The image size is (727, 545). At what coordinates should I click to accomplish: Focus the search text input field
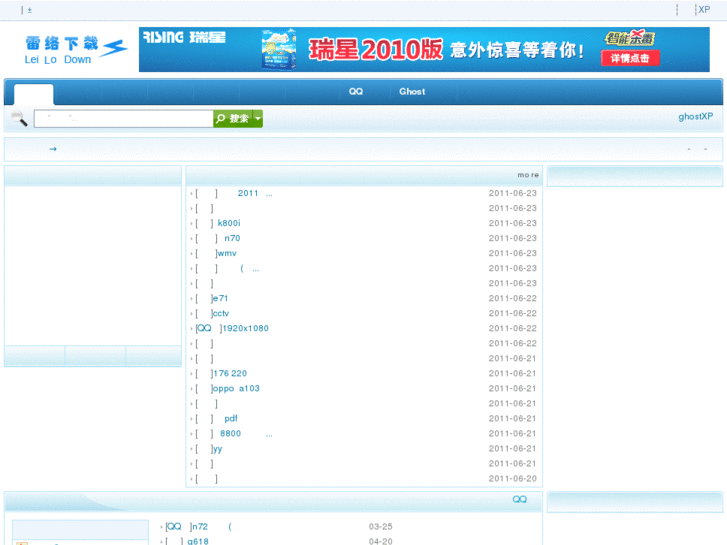pos(123,119)
